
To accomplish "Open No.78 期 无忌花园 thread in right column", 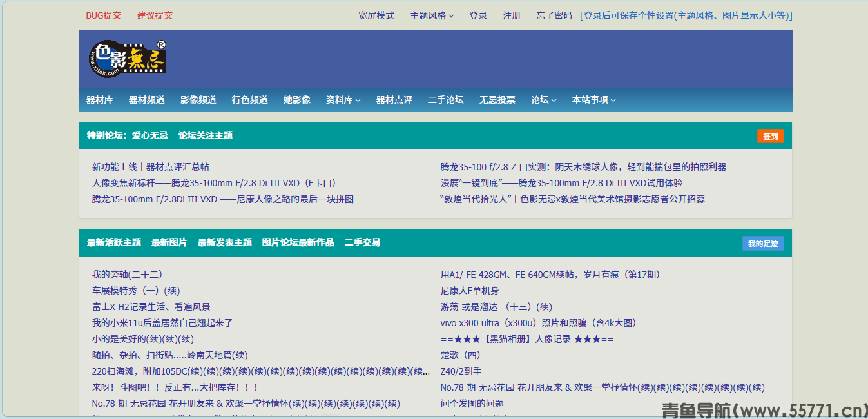I will click(x=539, y=387).
